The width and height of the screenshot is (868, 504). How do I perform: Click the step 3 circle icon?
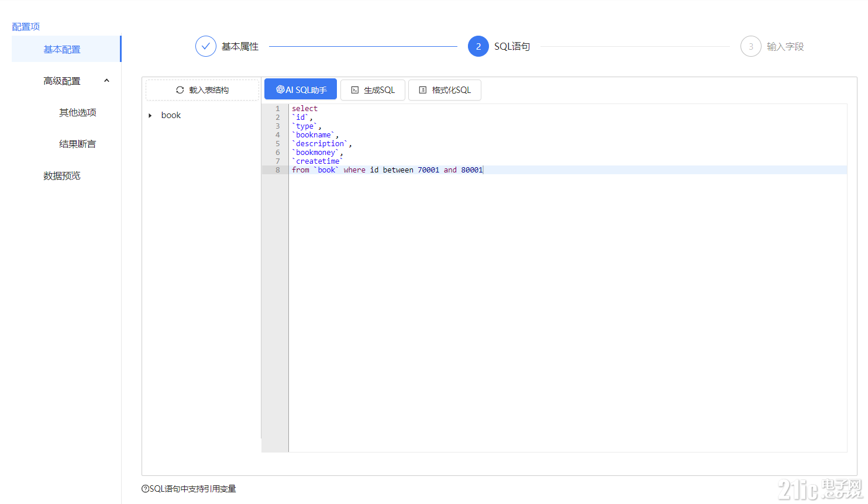coord(751,46)
